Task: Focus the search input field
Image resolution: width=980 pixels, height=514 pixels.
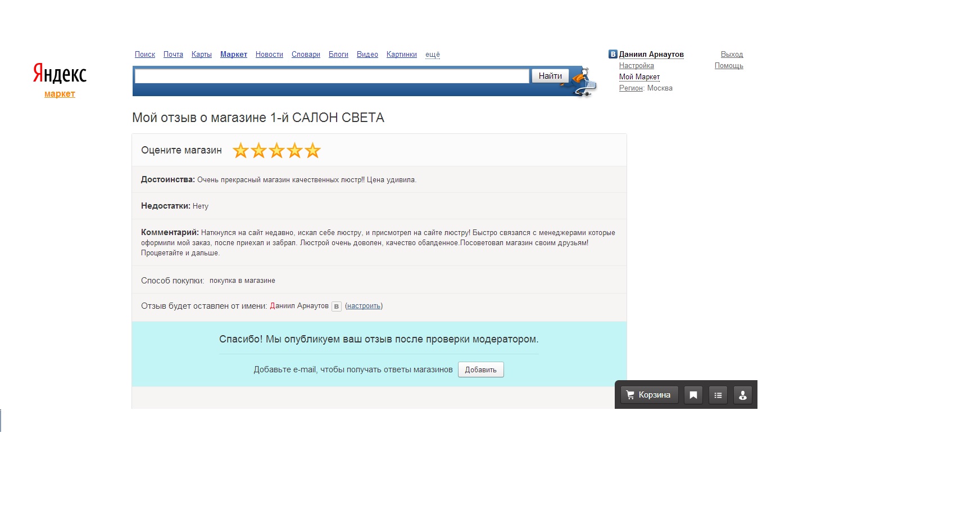Action: [332, 76]
